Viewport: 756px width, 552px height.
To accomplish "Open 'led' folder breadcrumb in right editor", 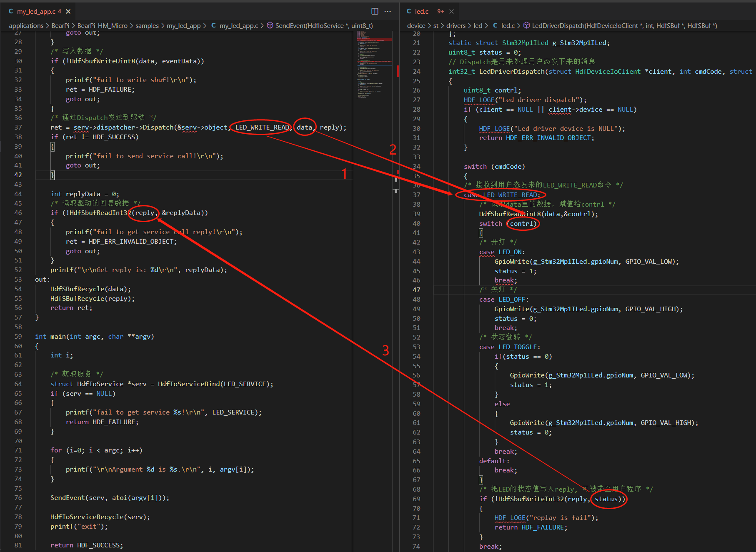I will pyautogui.click(x=478, y=25).
